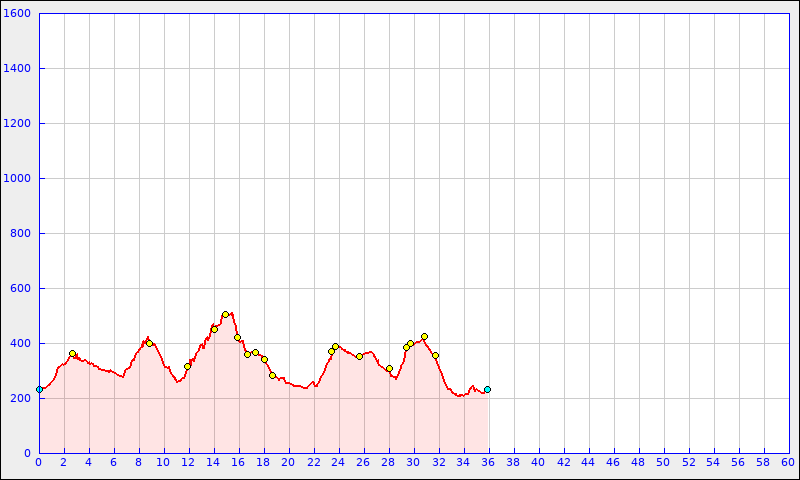
Task: Click the yellow waypoint at distance 16
Action: pyautogui.click(x=237, y=337)
